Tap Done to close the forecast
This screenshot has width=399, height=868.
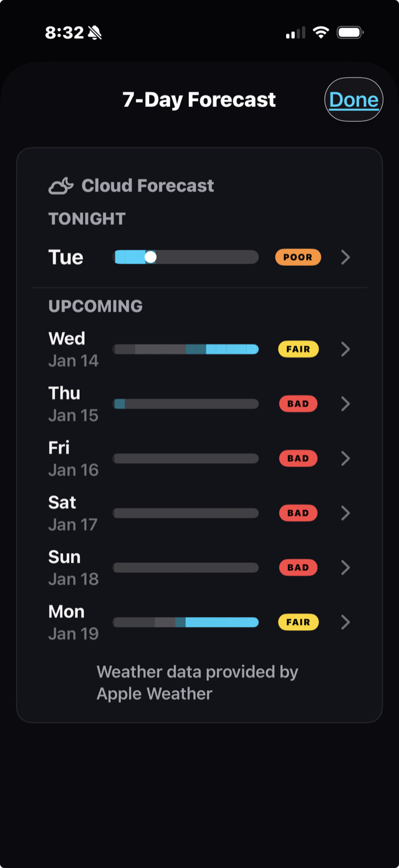pyautogui.click(x=353, y=99)
